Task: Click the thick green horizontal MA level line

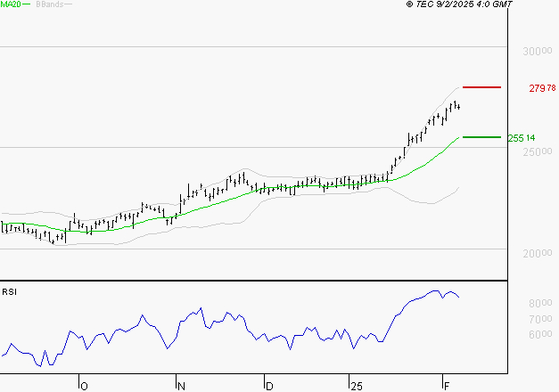Action: (481, 137)
